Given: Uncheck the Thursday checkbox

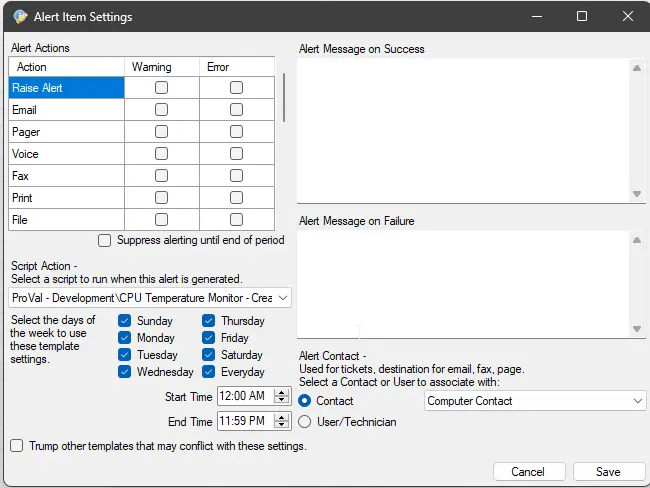Looking at the screenshot, I should click(209, 320).
